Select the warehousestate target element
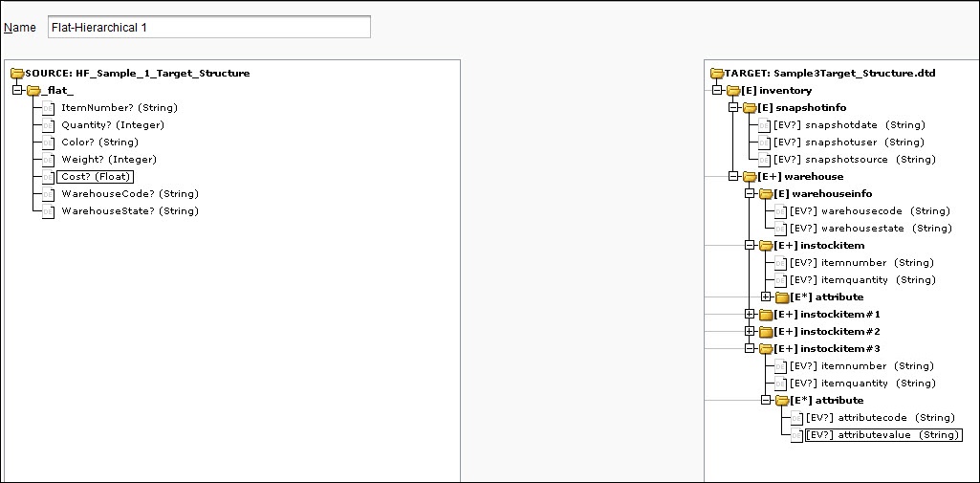Image resolution: width=980 pixels, height=483 pixels. pos(871,229)
